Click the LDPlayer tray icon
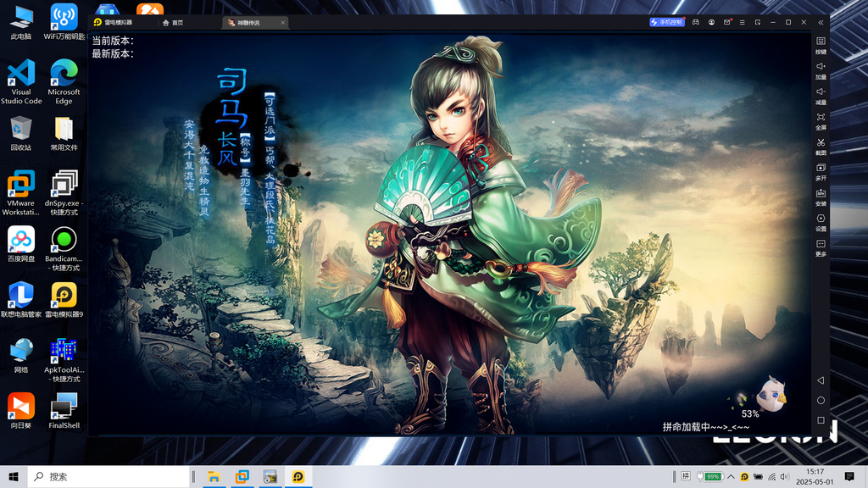 744,476
